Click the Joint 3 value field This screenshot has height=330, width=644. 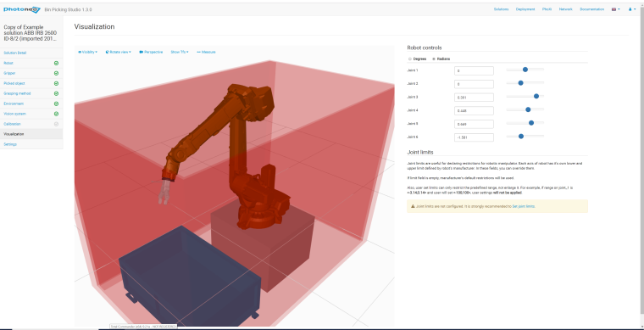(x=474, y=98)
